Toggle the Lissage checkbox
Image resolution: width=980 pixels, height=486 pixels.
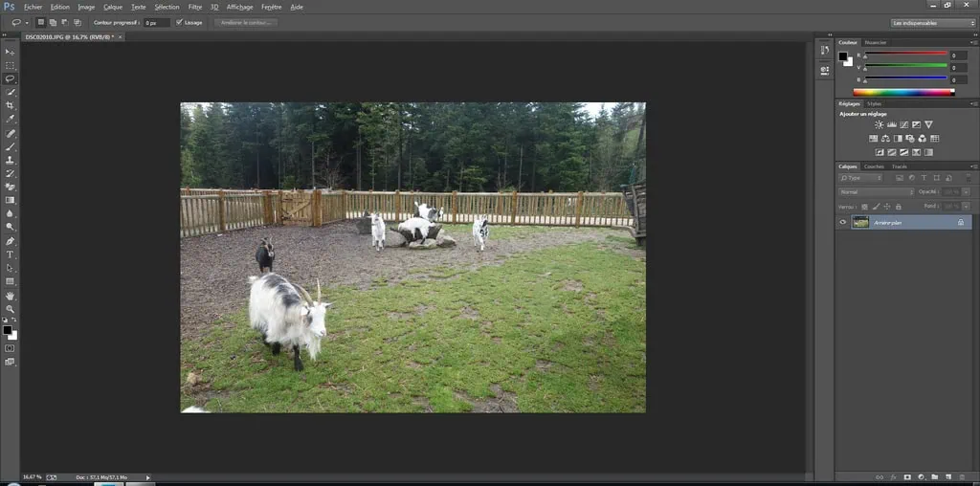(x=179, y=22)
